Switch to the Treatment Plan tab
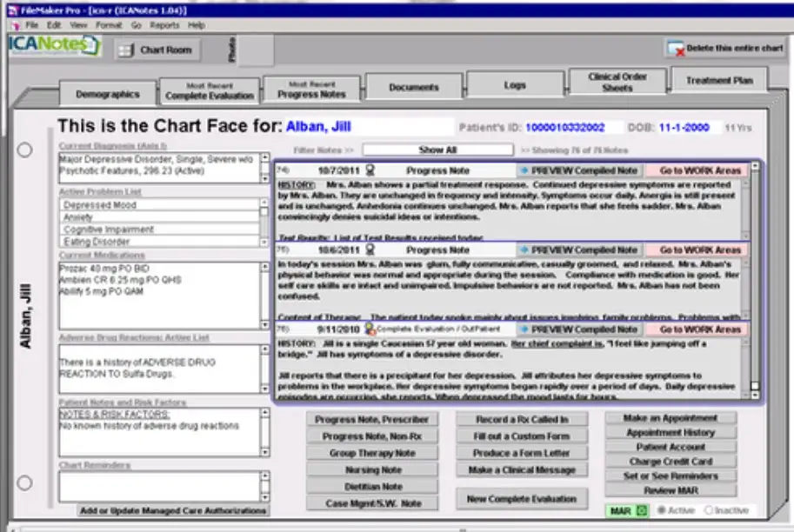Screen dimensions: 794x532 click(x=718, y=79)
